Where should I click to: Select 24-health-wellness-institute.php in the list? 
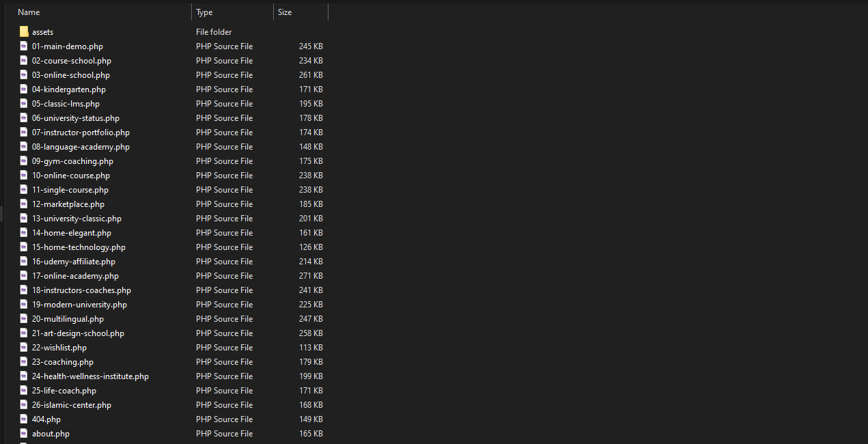pyautogui.click(x=90, y=376)
